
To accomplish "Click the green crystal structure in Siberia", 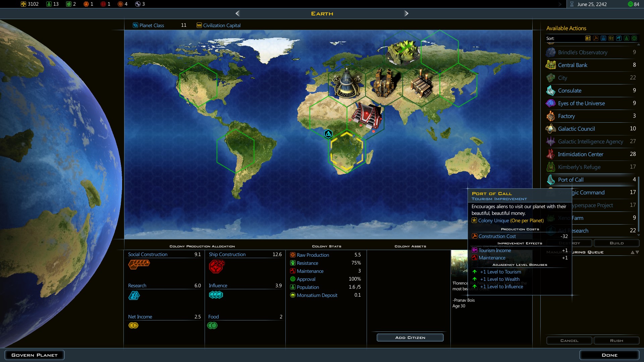I will [402, 51].
